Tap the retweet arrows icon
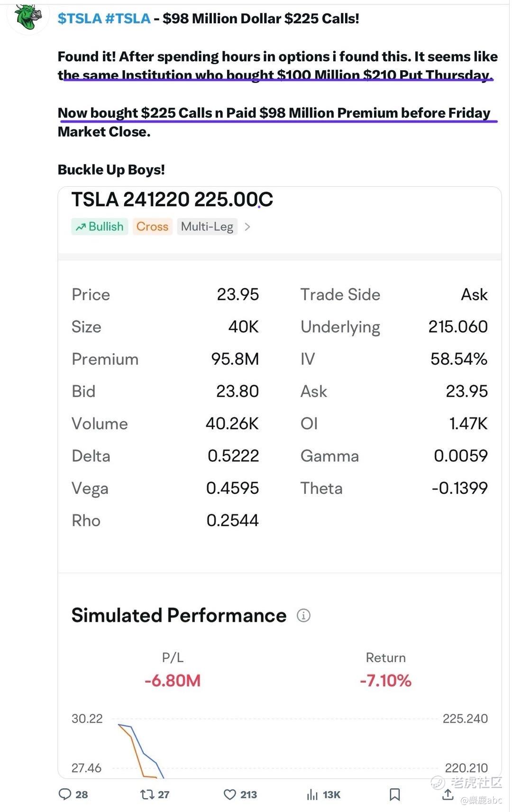The image size is (512, 812). (147, 794)
